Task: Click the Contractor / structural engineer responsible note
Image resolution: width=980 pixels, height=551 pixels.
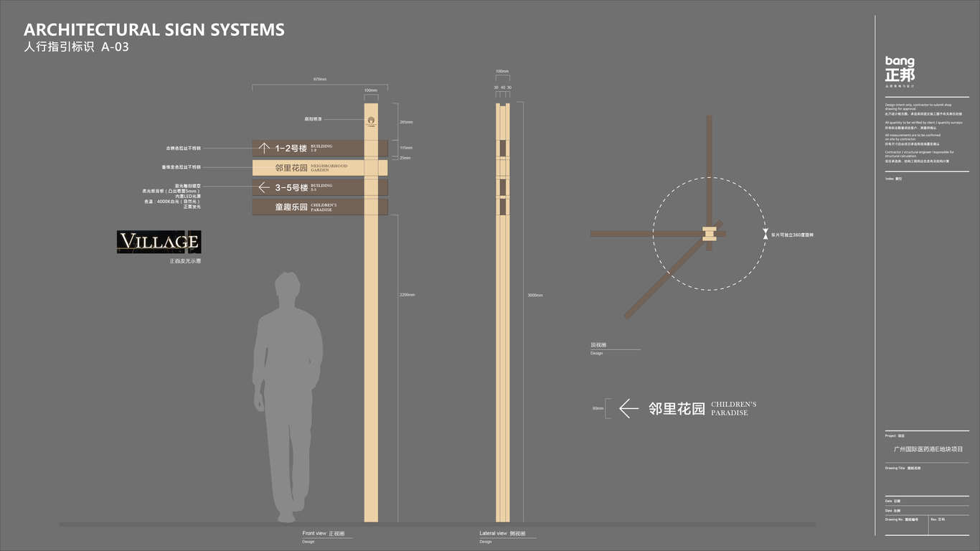Action: (x=920, y=156)
